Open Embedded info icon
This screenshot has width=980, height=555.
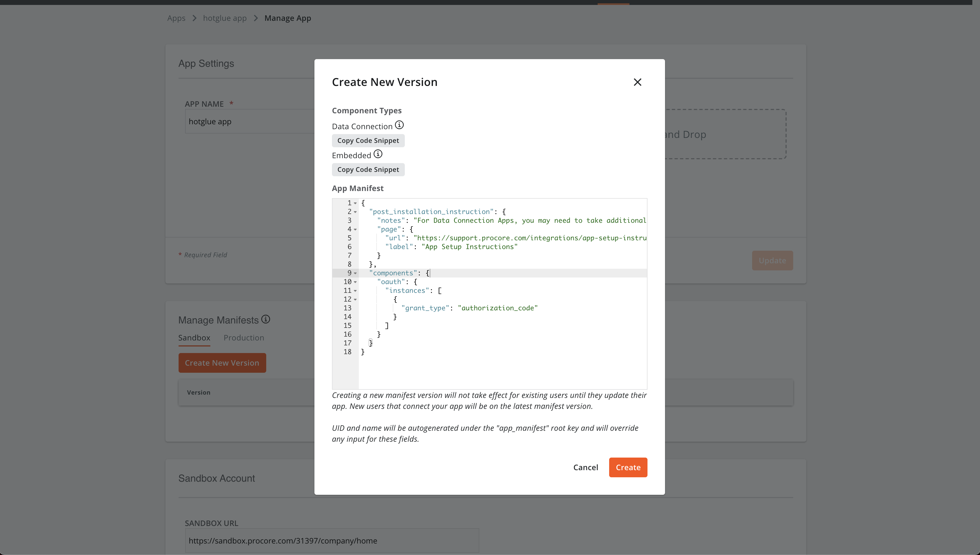point(378,154)
